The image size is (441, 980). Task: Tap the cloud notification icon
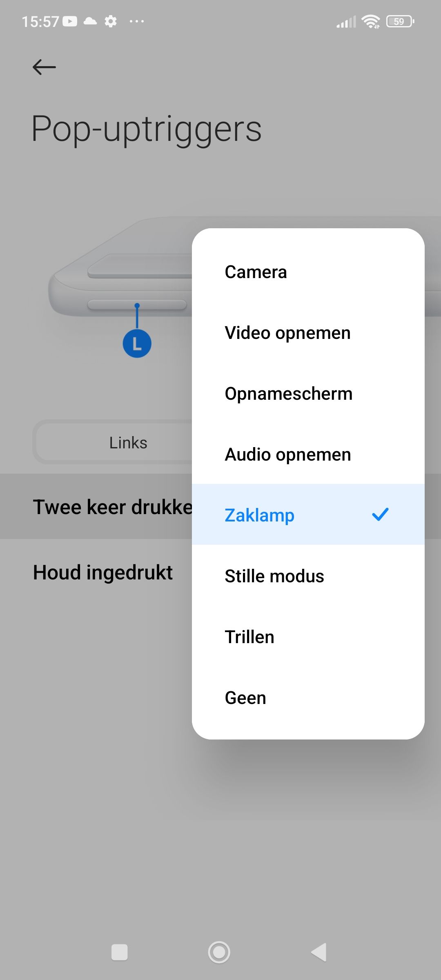click(x=90, y=21)
